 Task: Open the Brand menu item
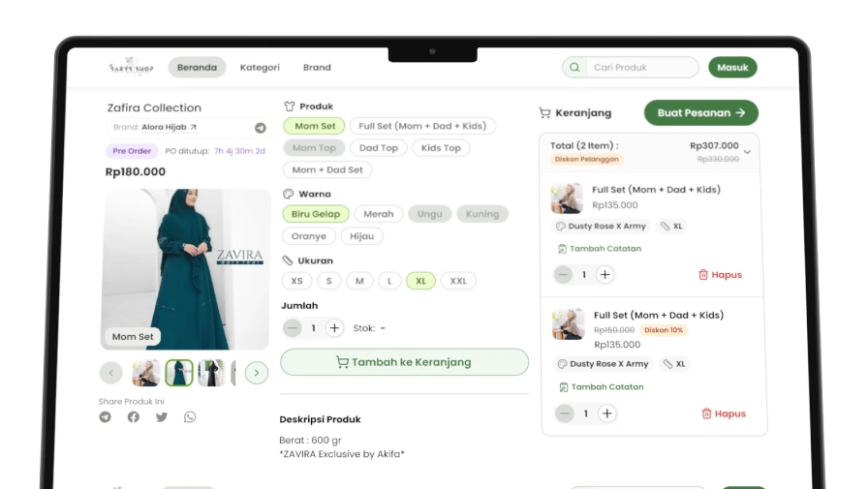pyautogui.click(x=317, y=68)
